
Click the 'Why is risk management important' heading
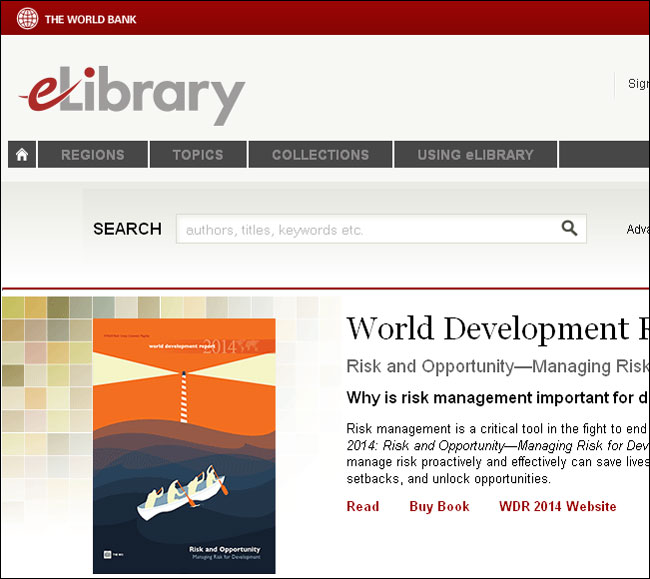coord(498,397)
